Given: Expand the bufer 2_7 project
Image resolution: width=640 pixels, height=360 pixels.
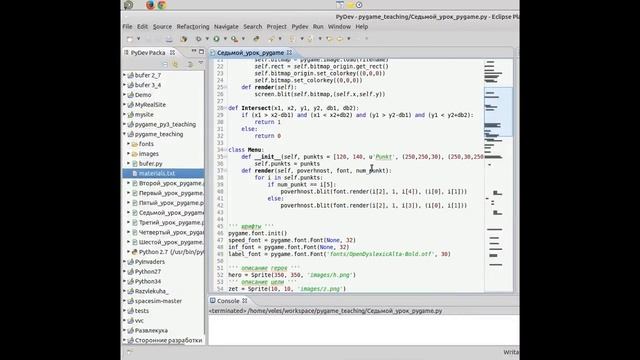Looking at the screenshot, I should [x=124, y=75].
